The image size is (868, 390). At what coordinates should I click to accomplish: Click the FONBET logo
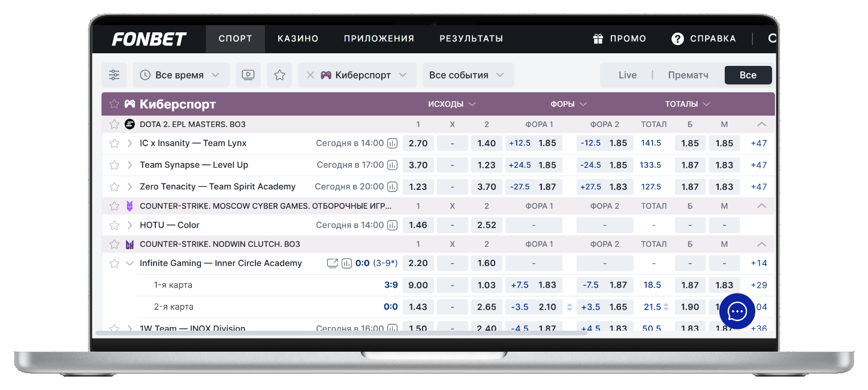click(149, 39)
